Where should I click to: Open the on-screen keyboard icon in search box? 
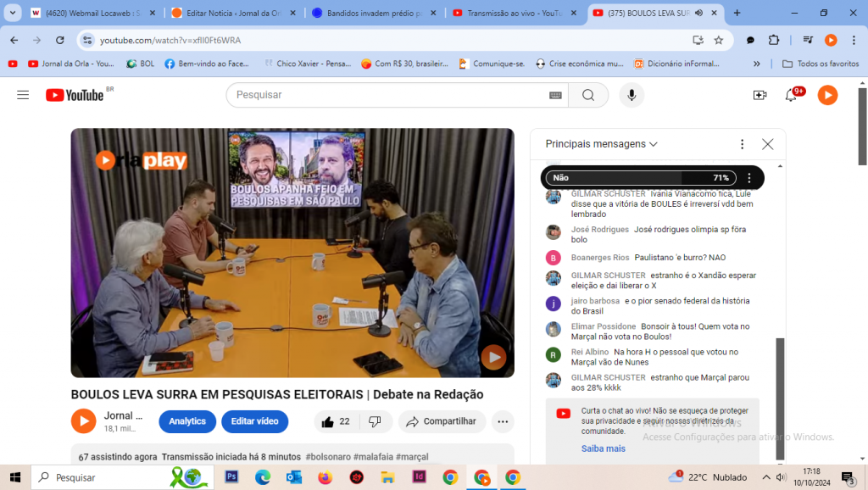(555, 95)
